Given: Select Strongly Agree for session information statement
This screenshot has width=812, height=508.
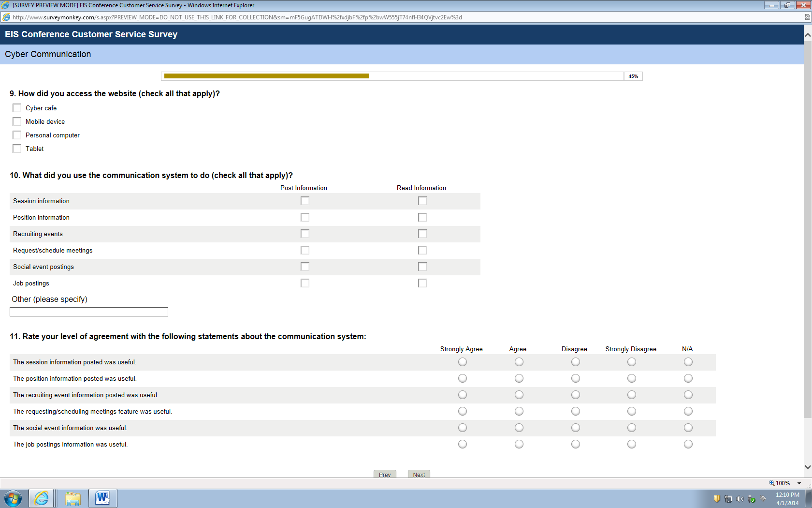Looking at the screenshot, I should pyautogui.click(x=463, y=362).
